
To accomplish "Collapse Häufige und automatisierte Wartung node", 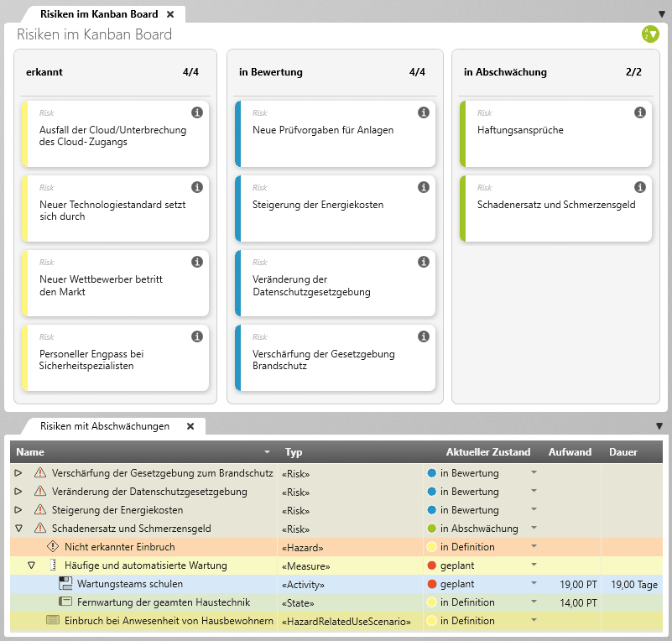I will click(x=32, y=565).
